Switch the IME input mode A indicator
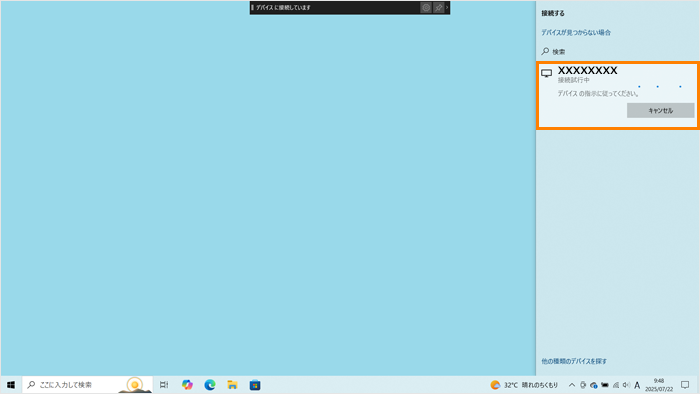The image size is (700, 394). (637, 385)
